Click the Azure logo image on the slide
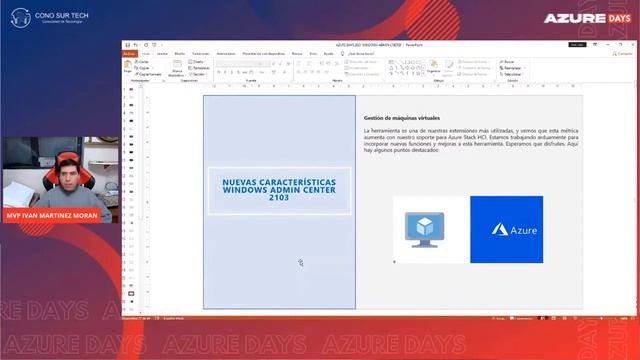 (x=507, y=229)
